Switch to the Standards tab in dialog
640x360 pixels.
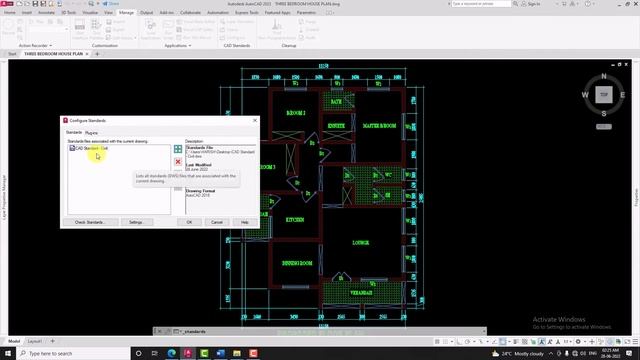pos(74,133)
